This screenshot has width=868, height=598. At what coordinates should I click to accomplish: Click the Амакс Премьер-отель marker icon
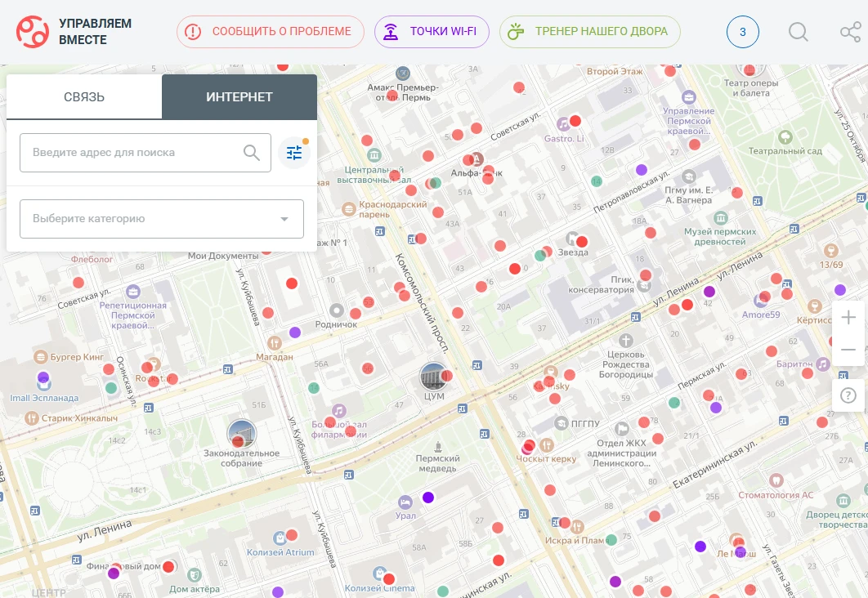pos(403,73)
